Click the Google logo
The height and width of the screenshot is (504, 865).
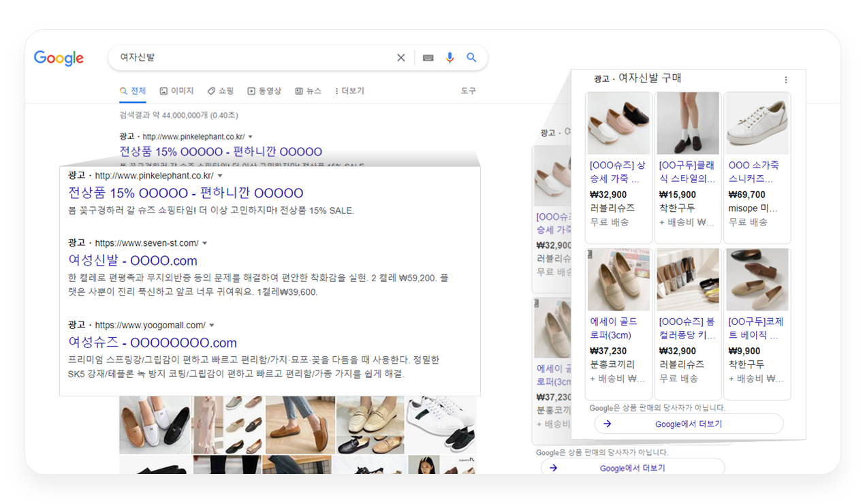point(59,58)
